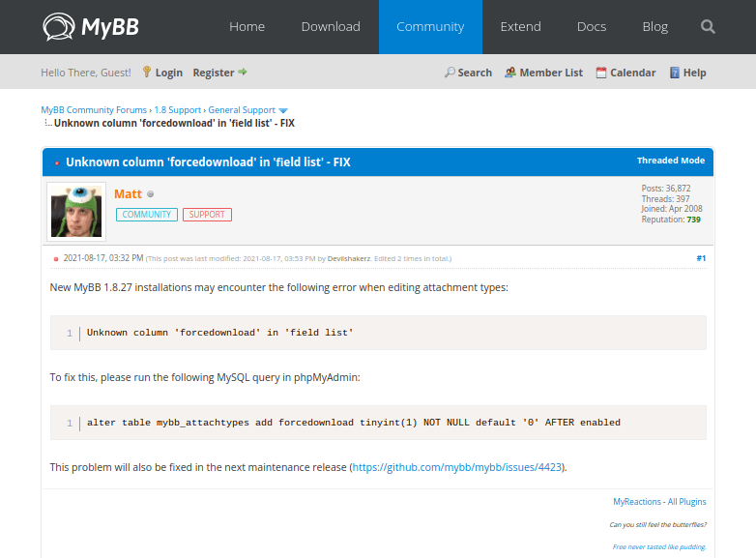Click the Help book icon
This screenshot has width=756, height=558.
(x=675, y=73)
